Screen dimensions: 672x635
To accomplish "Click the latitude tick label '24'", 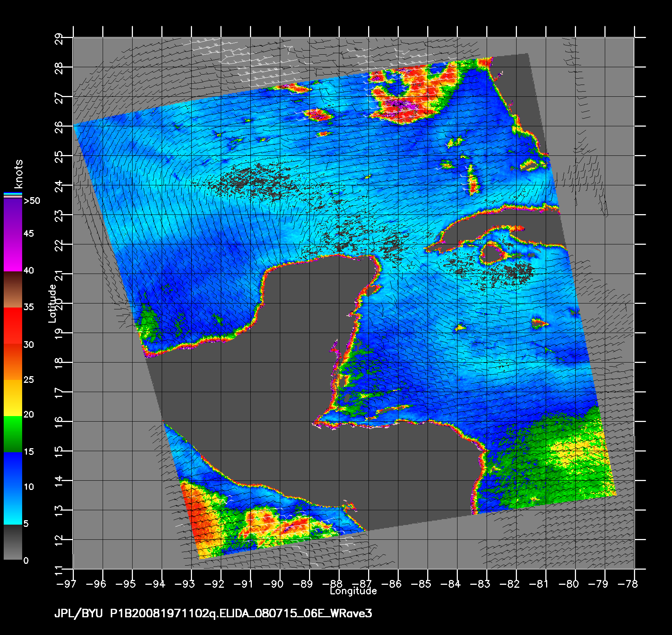I will coord(59,186).
